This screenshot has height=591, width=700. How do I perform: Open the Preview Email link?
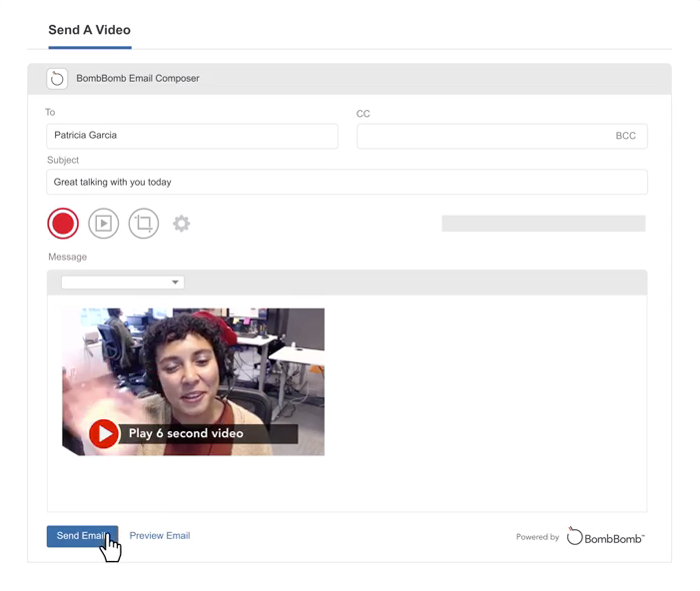pos(160,536)
